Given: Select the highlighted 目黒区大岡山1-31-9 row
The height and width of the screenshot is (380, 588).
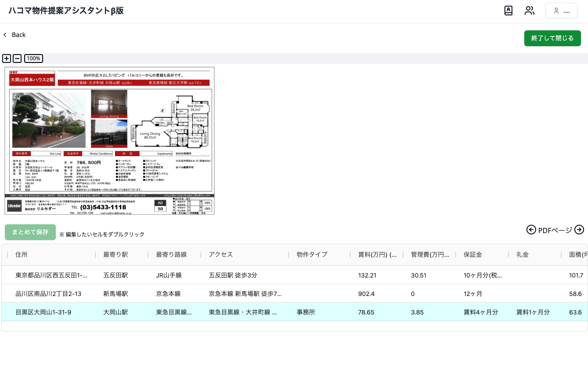Looking at the screenshot, I should [x=43, y=312].
